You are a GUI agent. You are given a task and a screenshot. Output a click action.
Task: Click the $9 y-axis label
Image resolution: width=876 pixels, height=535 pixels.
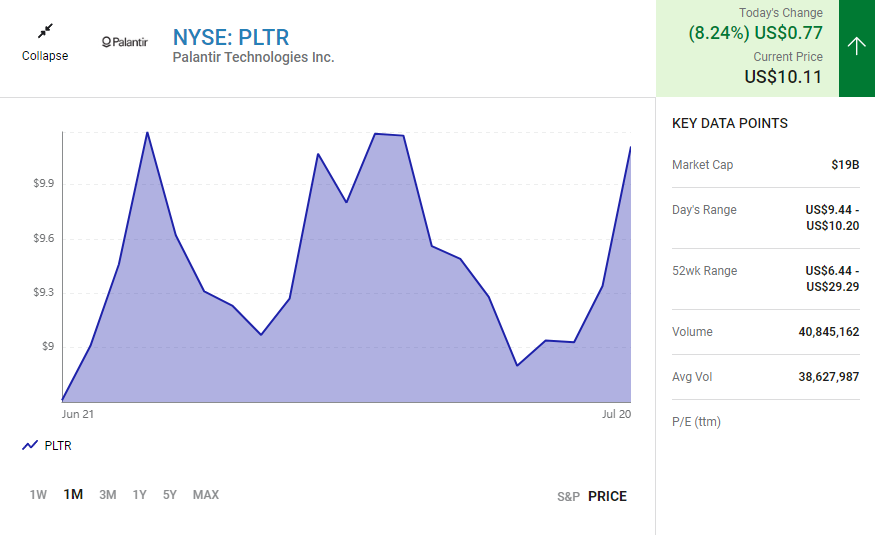click(48, 346)
